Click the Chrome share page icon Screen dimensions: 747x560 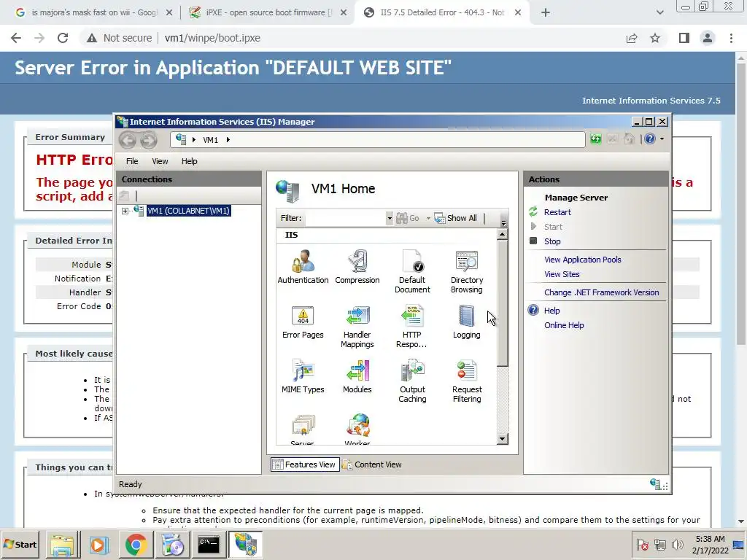click(x=632, y=38)
